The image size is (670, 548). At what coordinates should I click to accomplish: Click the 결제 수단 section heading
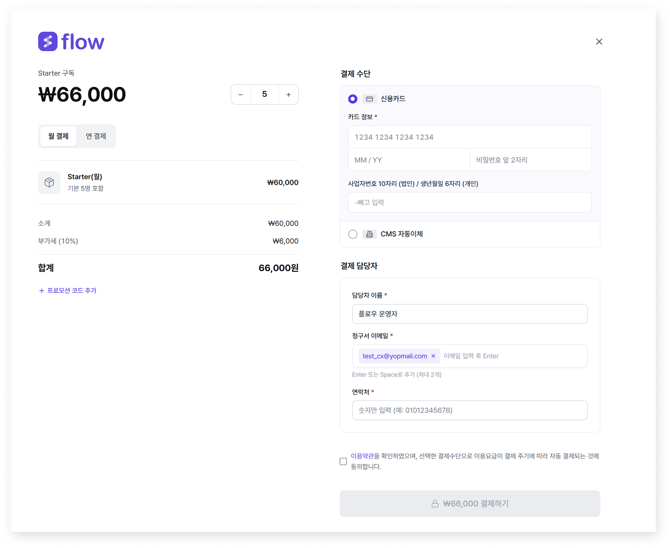355,74
